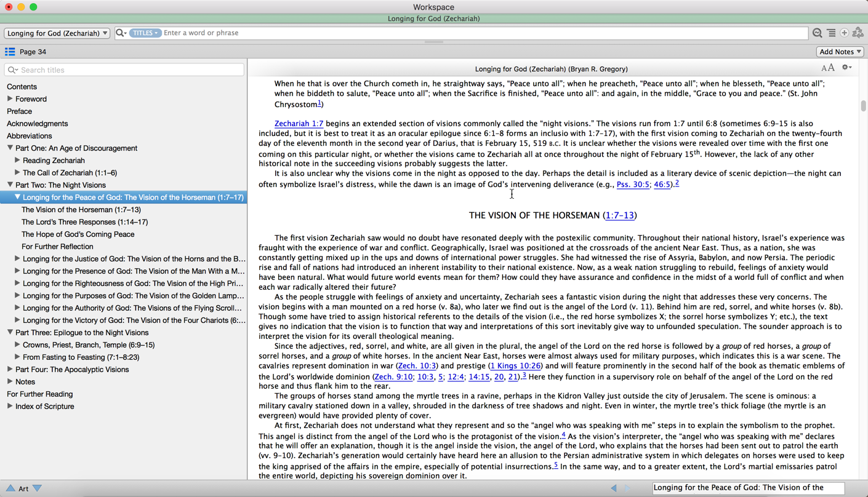868x497 pixels.
Task: Expand From Fasting to Feasting (7:1–8:23)
Action: coord(17,357)
